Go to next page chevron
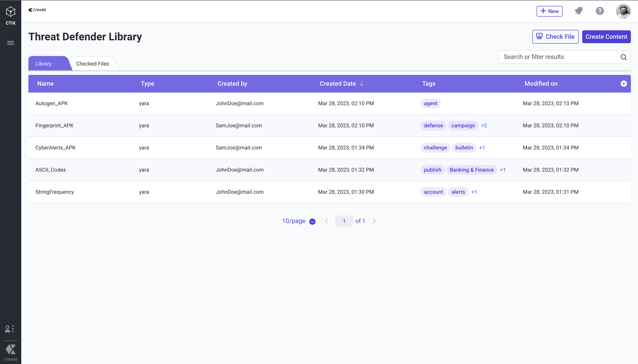638x364 pixels. click(x=374, y=221)
